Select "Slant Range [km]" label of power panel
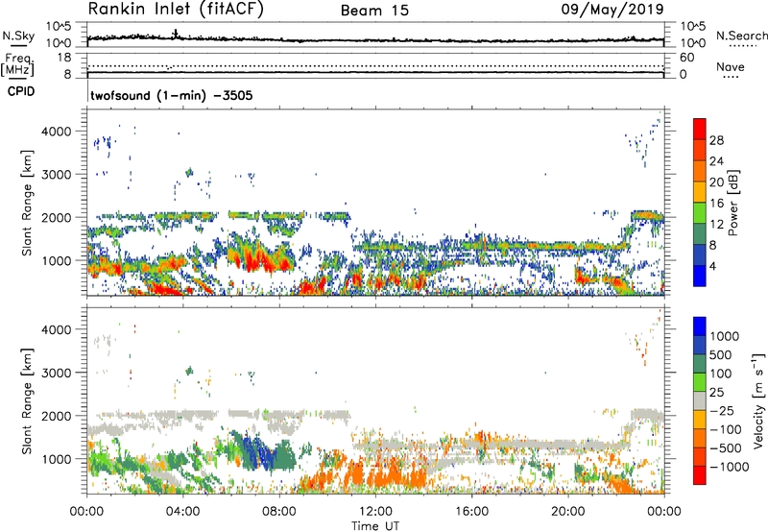Viewport: 768px width, 532px height. 27,203
